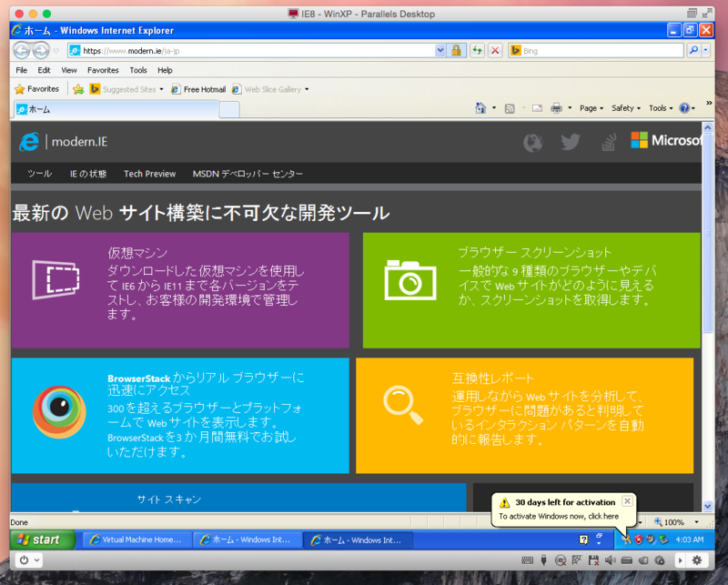Image resolution: width=728 pixels, height=585 pixels.
Task: Open the Page menu dropdown
Action: (x=591, y=107)
